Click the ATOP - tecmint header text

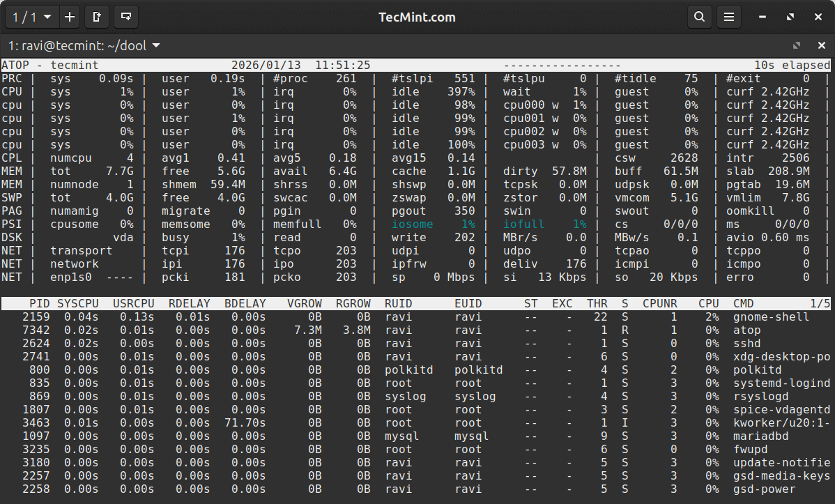(x=49, y=64)
